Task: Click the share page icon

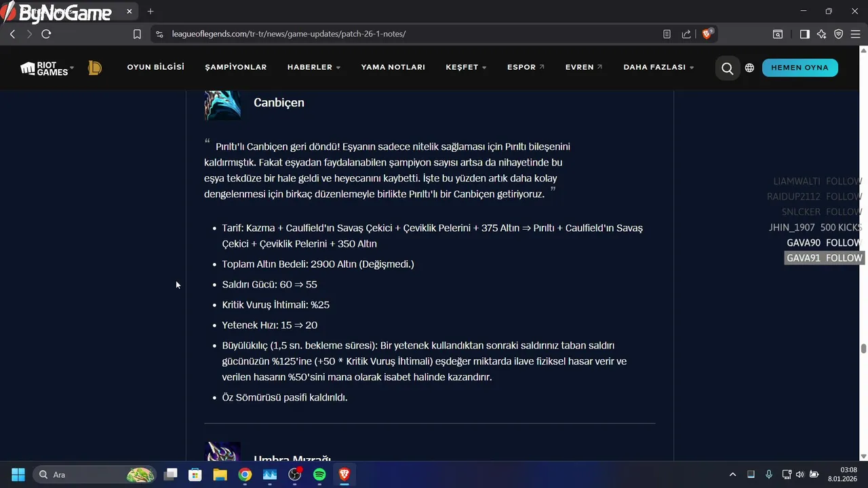Action: click(x=686, y=34)
